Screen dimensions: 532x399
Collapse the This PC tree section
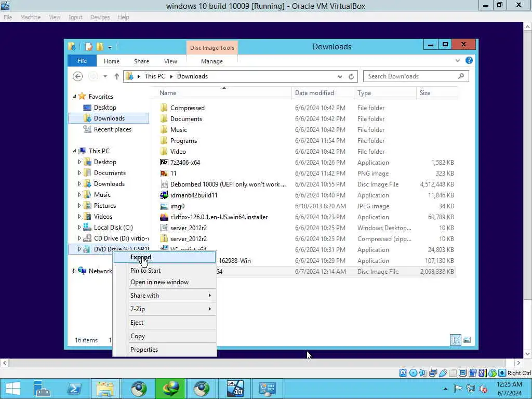point(74,151)
